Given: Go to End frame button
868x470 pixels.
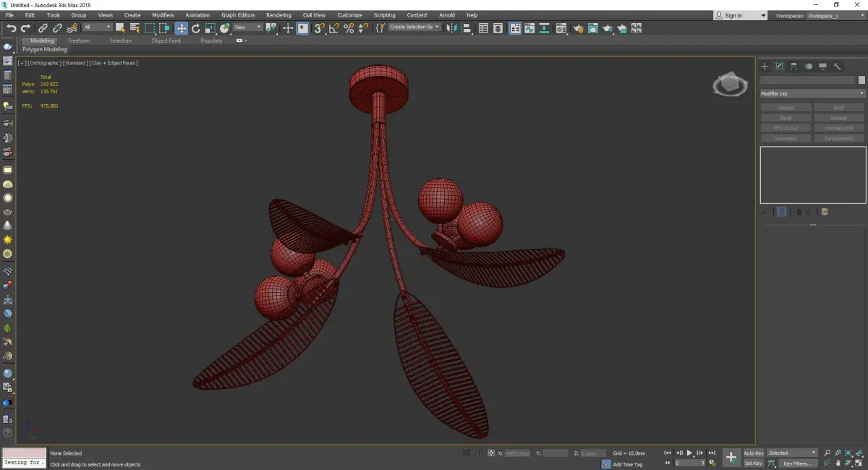Looking at the screenshot, I should [x=712, y=453].
